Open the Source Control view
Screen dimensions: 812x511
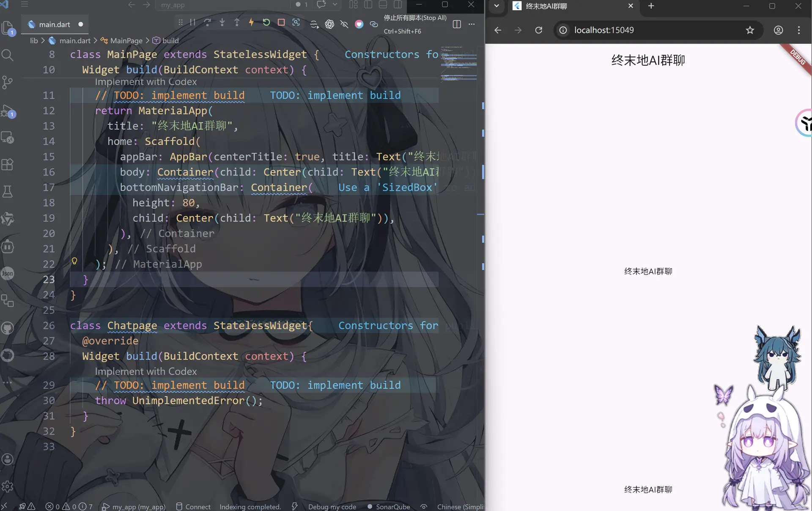pyautogui.click(x=8, y=82)
